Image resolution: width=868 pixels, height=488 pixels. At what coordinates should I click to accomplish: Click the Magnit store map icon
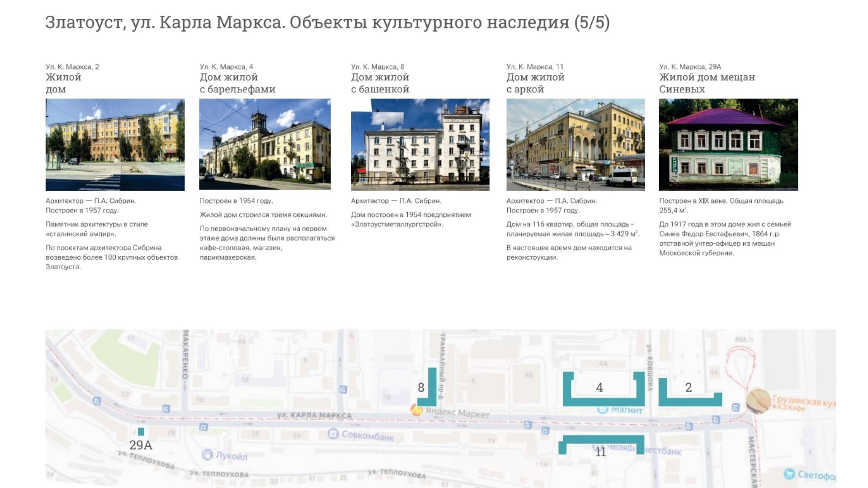click(x=603, y=409)
